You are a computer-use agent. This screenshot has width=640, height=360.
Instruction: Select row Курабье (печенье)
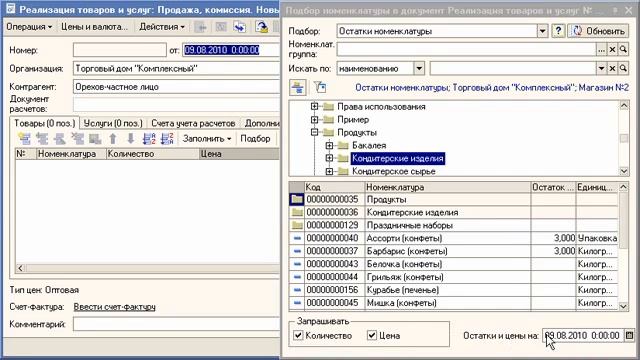453,290
